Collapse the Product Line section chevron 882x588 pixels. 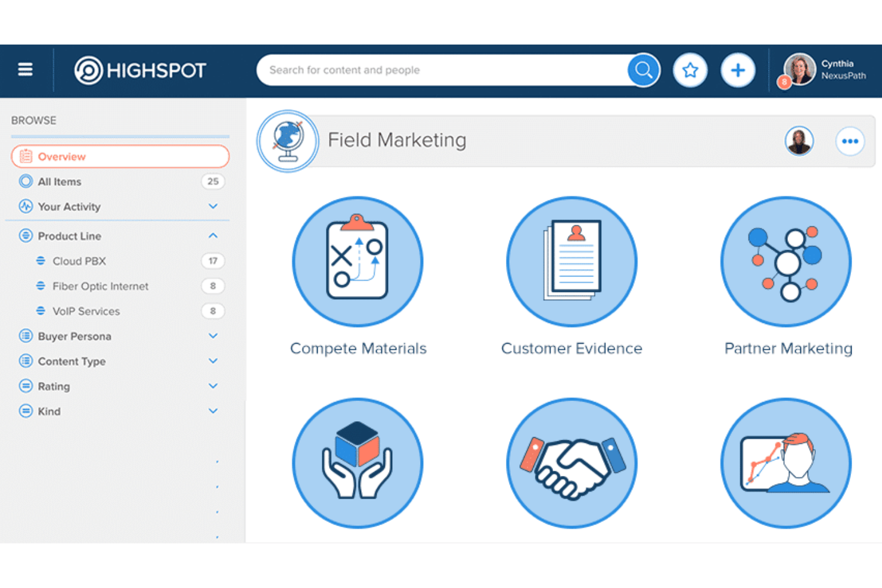tap(213, 236)
